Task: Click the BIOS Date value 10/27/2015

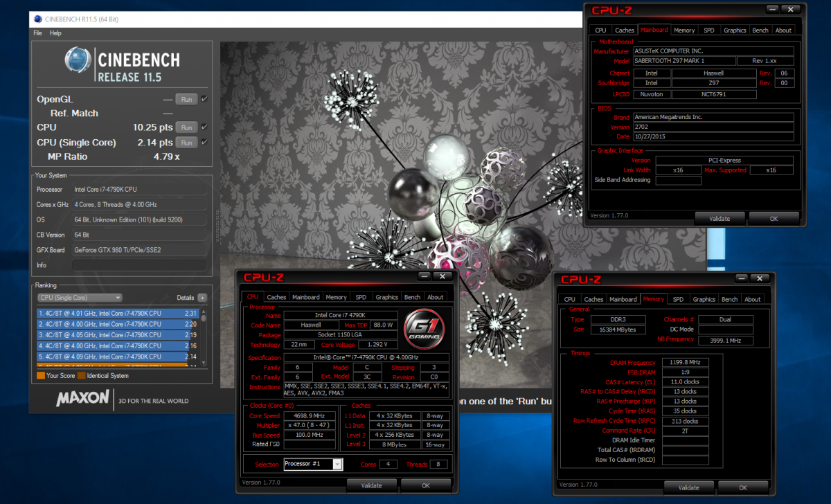Action: click(713, 137)
